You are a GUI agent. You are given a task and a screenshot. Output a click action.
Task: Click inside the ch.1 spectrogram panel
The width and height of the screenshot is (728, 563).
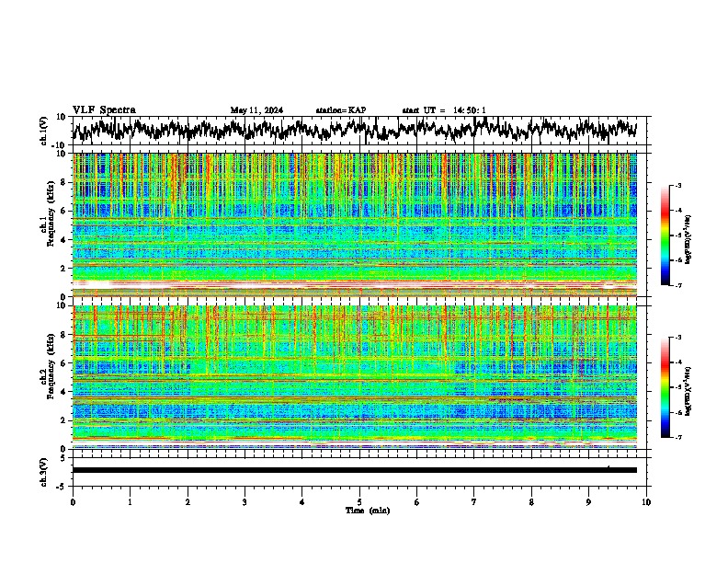pos(354,224)
